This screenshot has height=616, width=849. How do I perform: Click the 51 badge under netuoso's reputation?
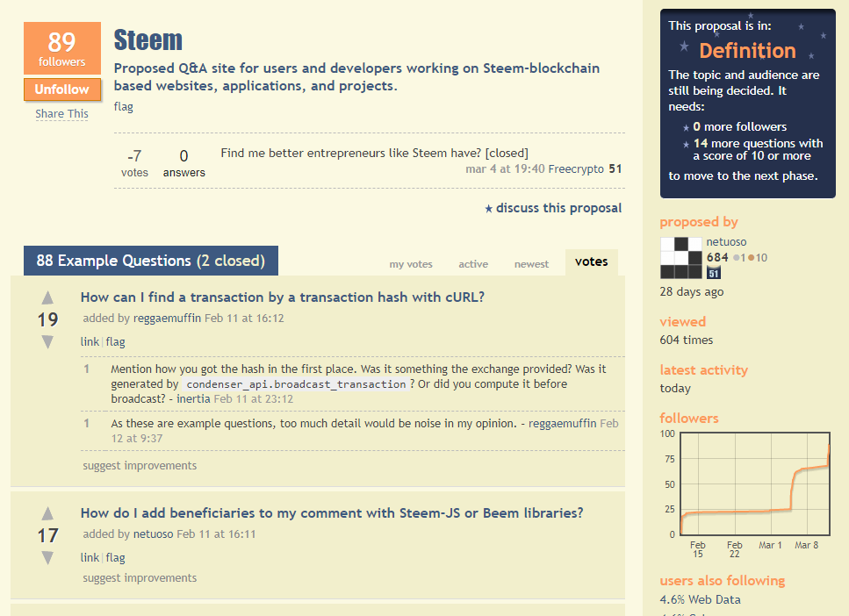tap(714, 273)
